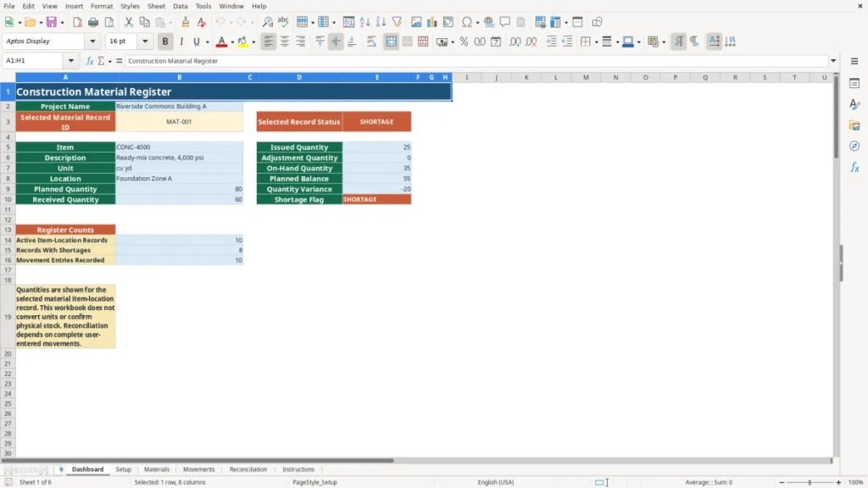Sort ascending A to Z
Screen dimensions: 868x488
coord(364,22)
